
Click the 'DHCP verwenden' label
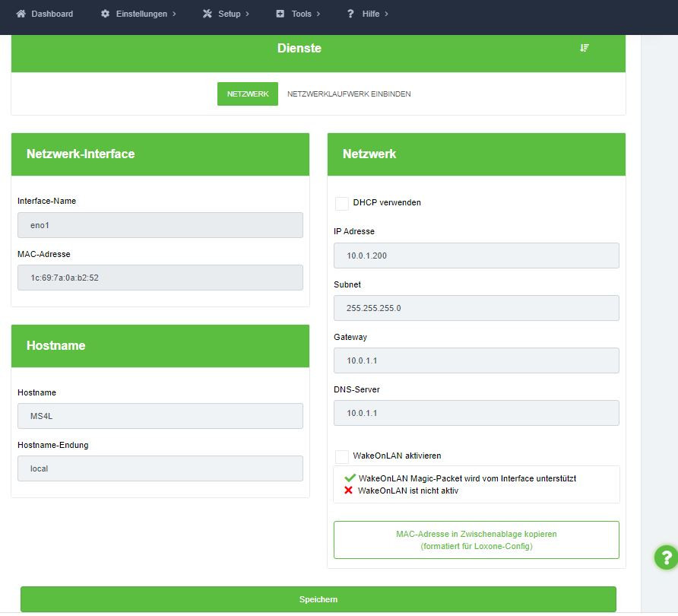pos(387,202)
